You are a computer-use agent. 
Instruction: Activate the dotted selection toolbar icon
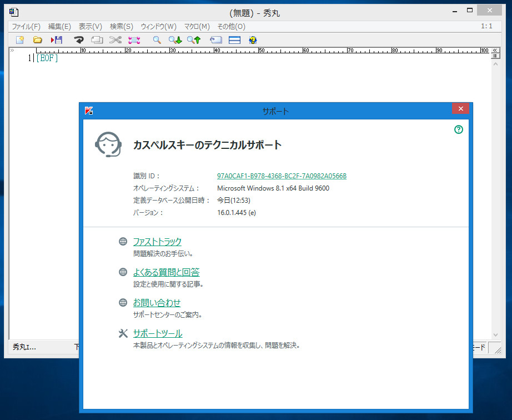pyautogui.click(x=133, y=39)
